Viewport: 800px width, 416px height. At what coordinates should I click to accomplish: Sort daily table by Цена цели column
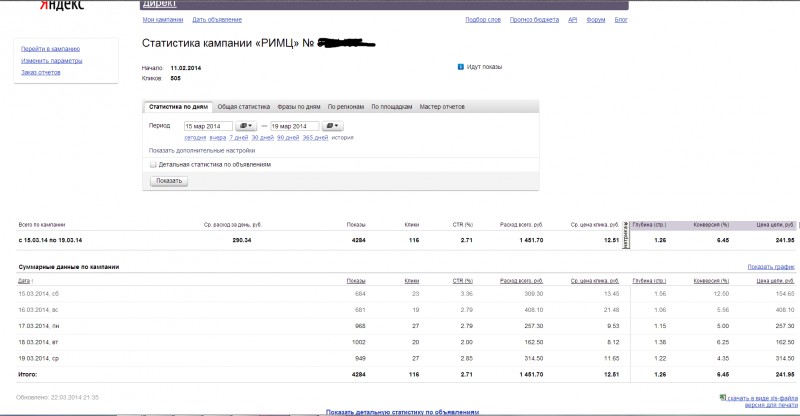pos(775,281)
